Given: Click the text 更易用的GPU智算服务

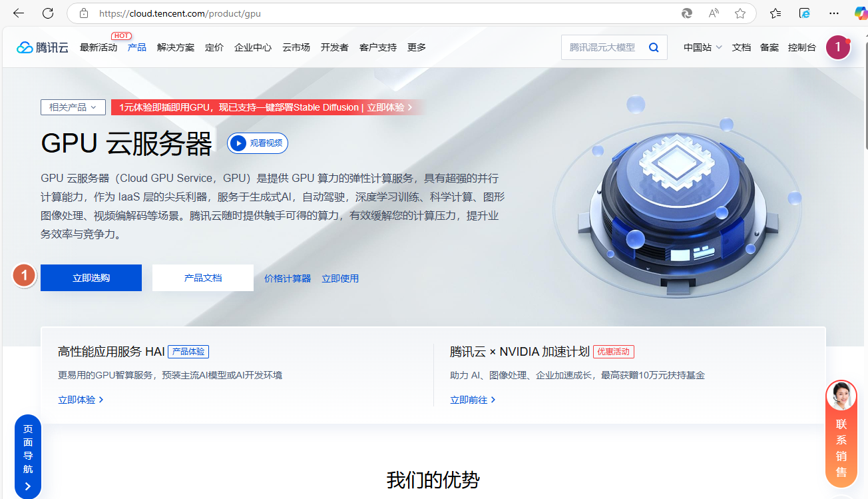Looking at the screenshot, I should pyautogui.click(x=106, y=375).
